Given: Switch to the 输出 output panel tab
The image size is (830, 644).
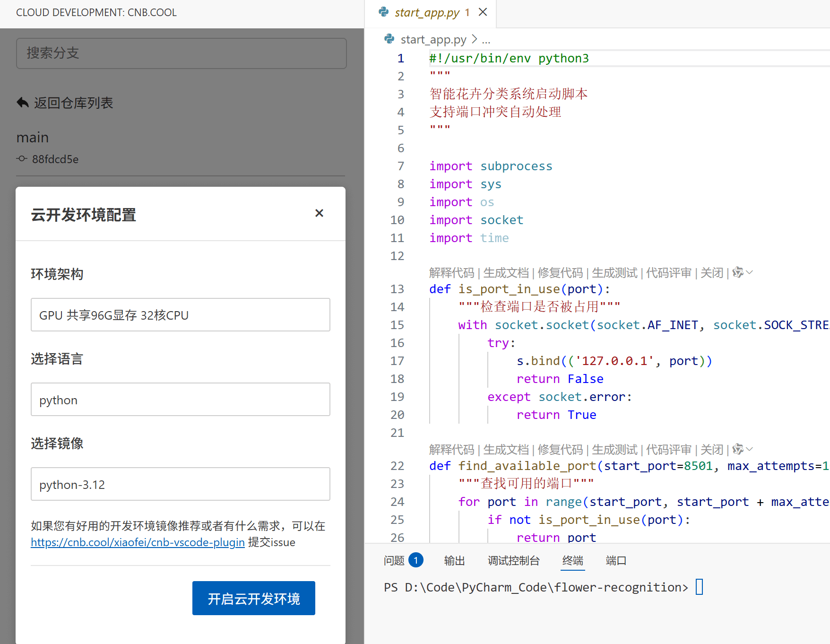Looking at the screenshot, I should click(x=454, y=561).
